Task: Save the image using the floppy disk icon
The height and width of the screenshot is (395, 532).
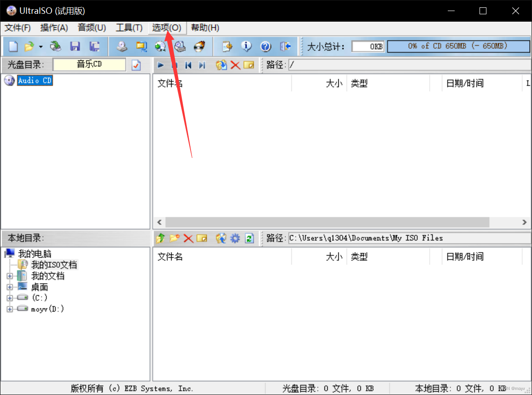Action: click(75, 46)
